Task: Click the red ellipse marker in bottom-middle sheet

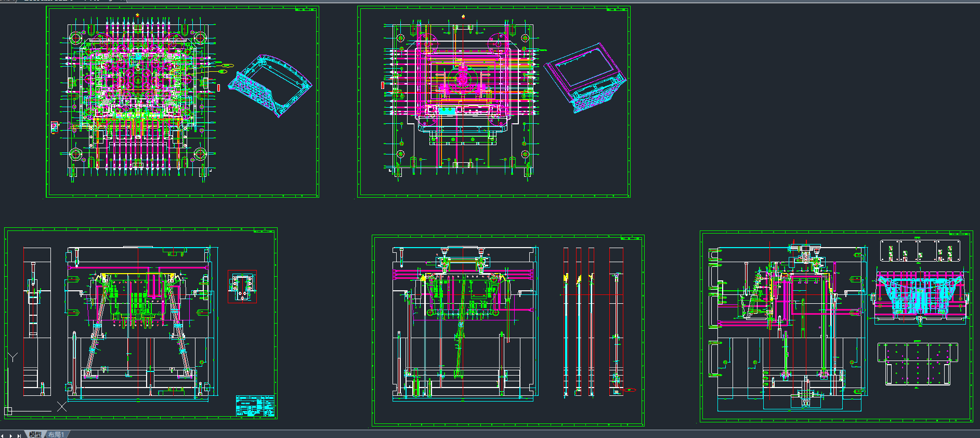Action: 630,390
